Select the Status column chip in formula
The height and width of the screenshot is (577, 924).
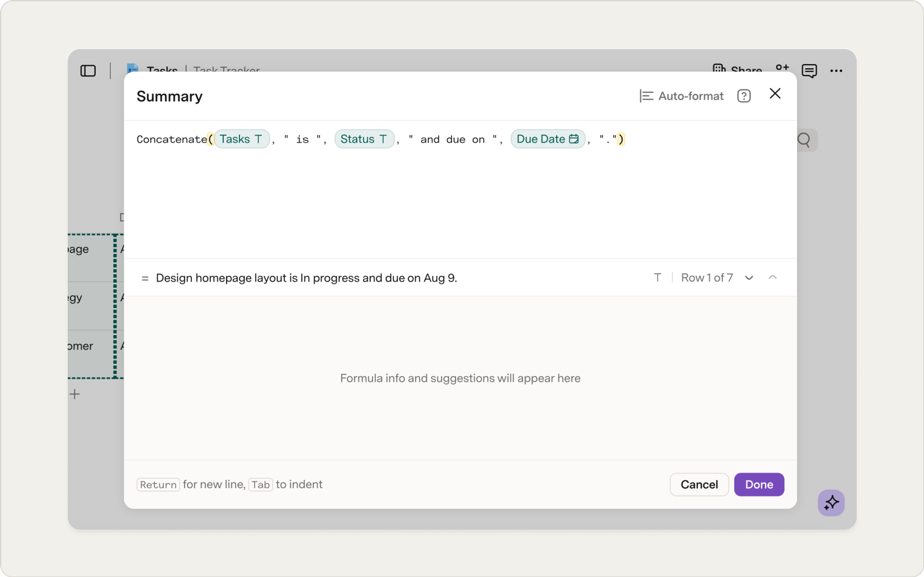[365, 139]
